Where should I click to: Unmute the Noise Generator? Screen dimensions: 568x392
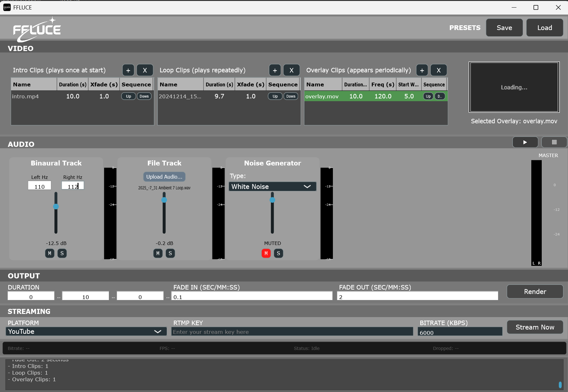(x=266, y=253)
